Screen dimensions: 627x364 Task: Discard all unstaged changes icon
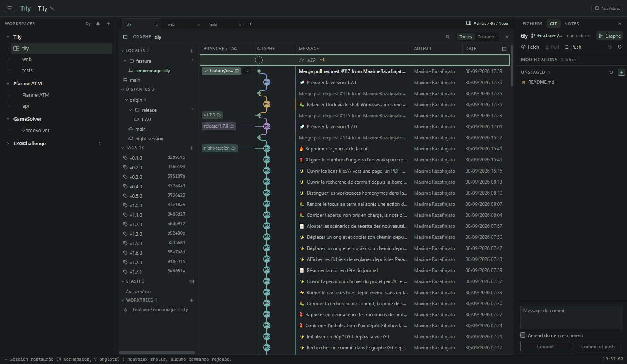(611, 72)
